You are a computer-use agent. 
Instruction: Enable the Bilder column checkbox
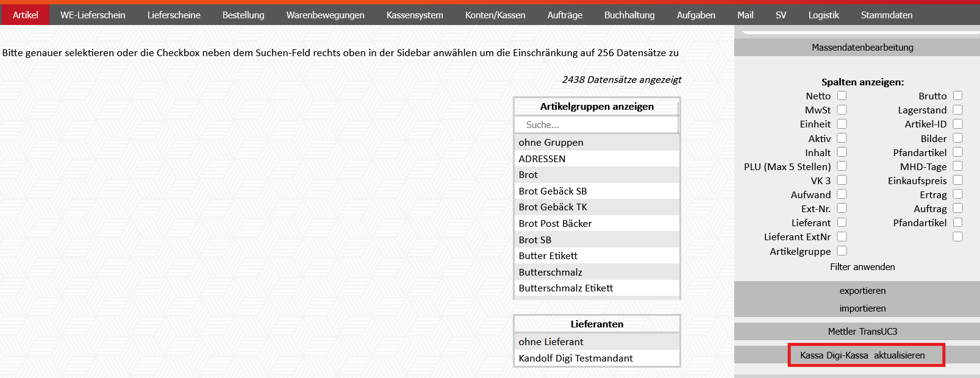[957, 138]
